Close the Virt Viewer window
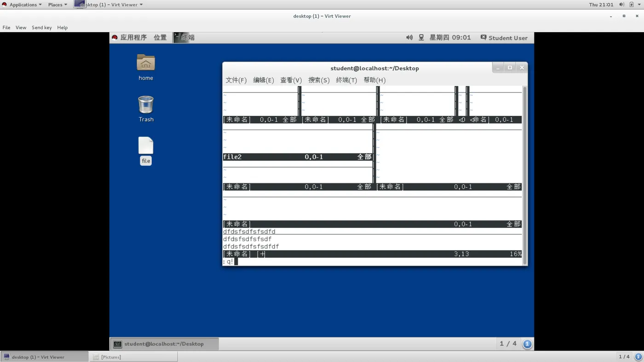 click(637, 16)
